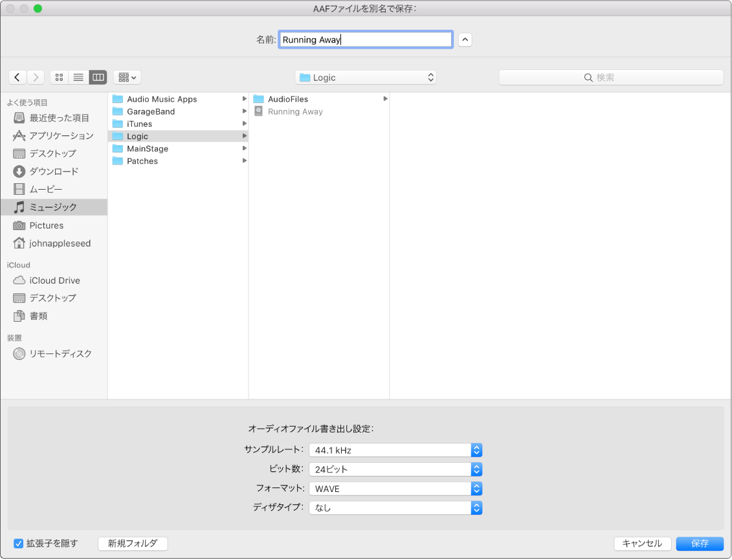This screenshot has width=732, height=560.
Task: Open the サンプルレート 44.1 kHz dropdown
Action: click(x=395, y=450)
